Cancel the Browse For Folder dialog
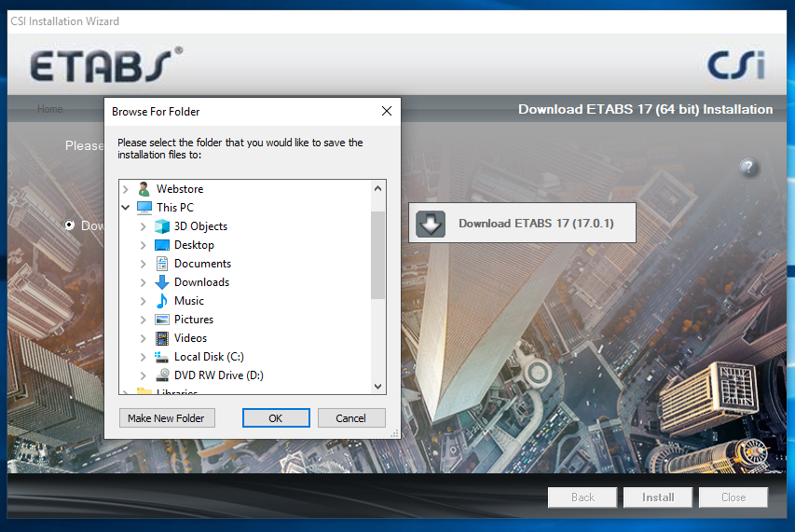The width and height of the screenshot is (795, 532). 351,418
